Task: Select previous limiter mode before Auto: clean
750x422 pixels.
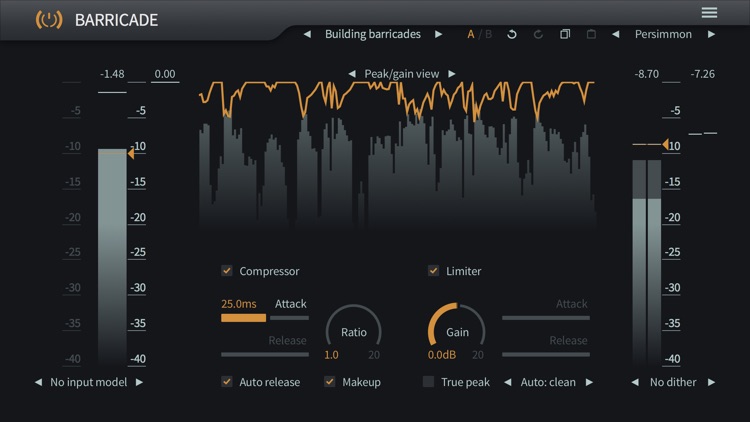Action: (x=508, y=382)
